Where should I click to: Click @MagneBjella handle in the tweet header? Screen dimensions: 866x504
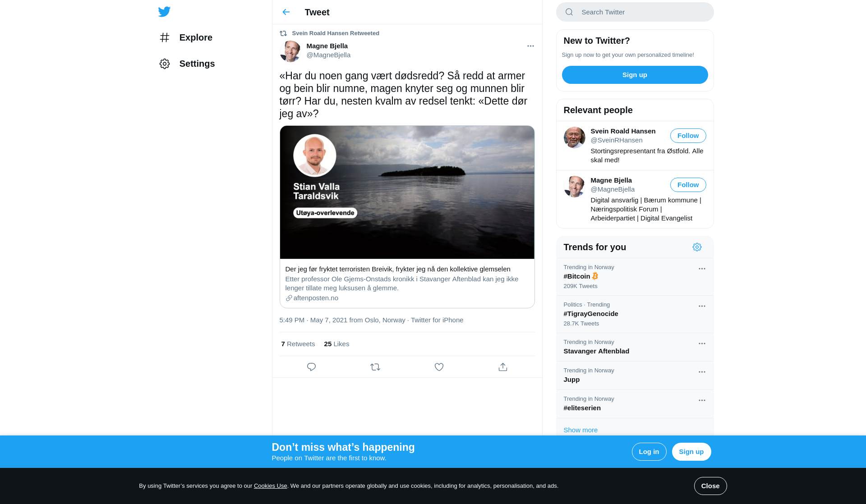328,55
